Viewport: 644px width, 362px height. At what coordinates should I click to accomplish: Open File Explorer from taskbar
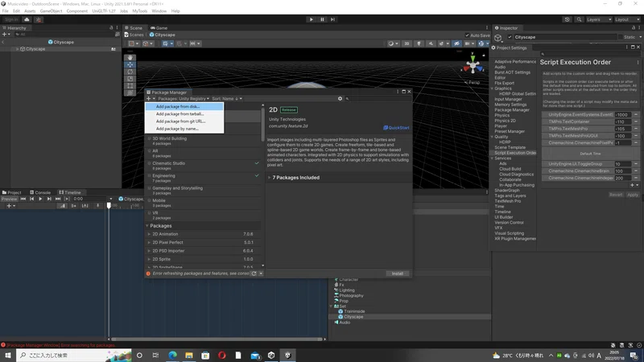tap(189, 355)
